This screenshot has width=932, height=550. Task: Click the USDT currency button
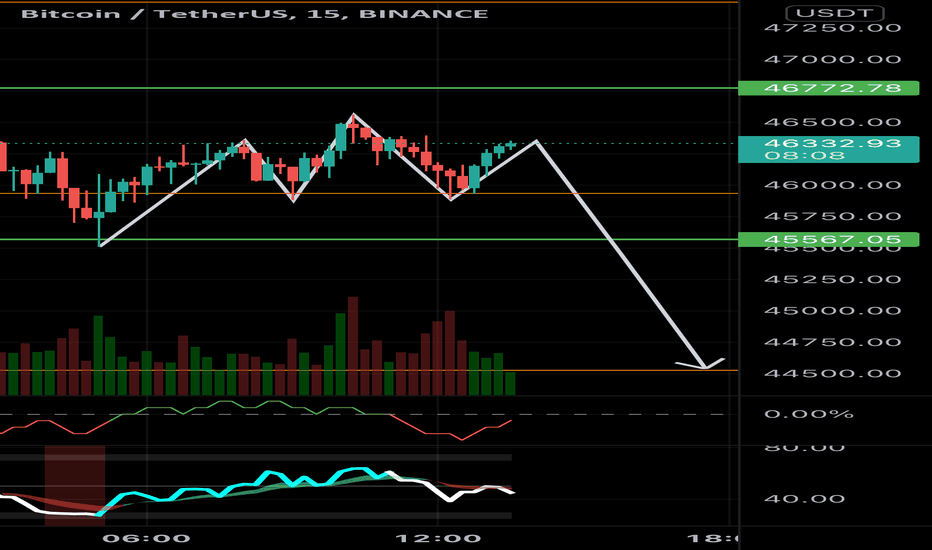click(x=835, y=13)
